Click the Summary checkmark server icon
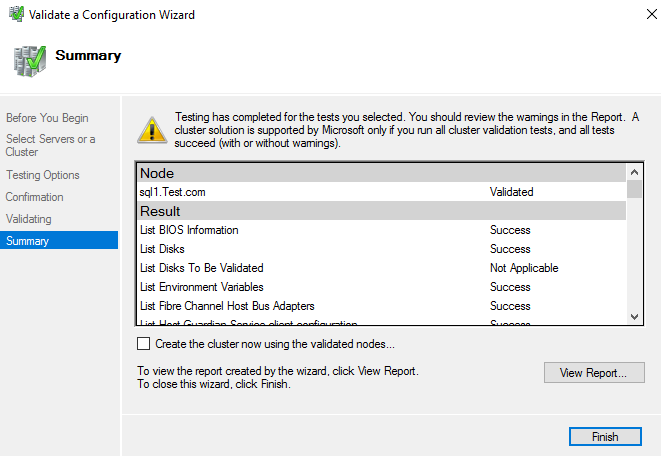Viewport: 661px width, 456px height. tap(28, 59)
